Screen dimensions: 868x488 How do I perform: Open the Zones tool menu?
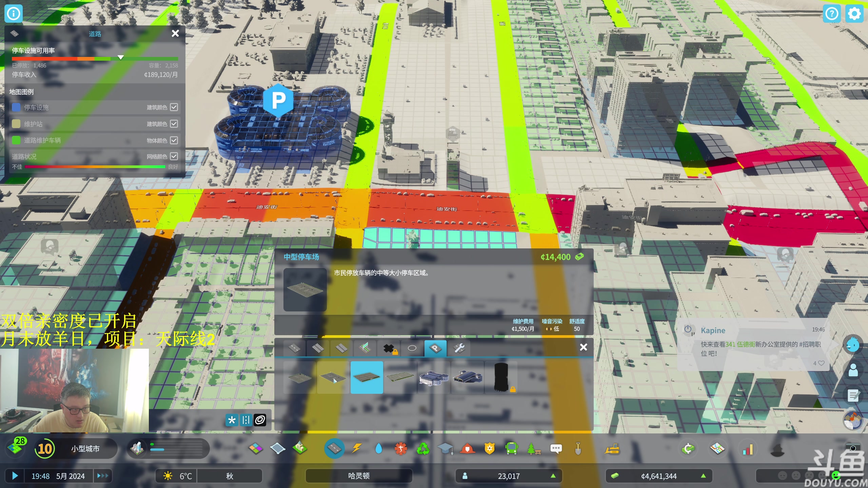pos(256,449)
